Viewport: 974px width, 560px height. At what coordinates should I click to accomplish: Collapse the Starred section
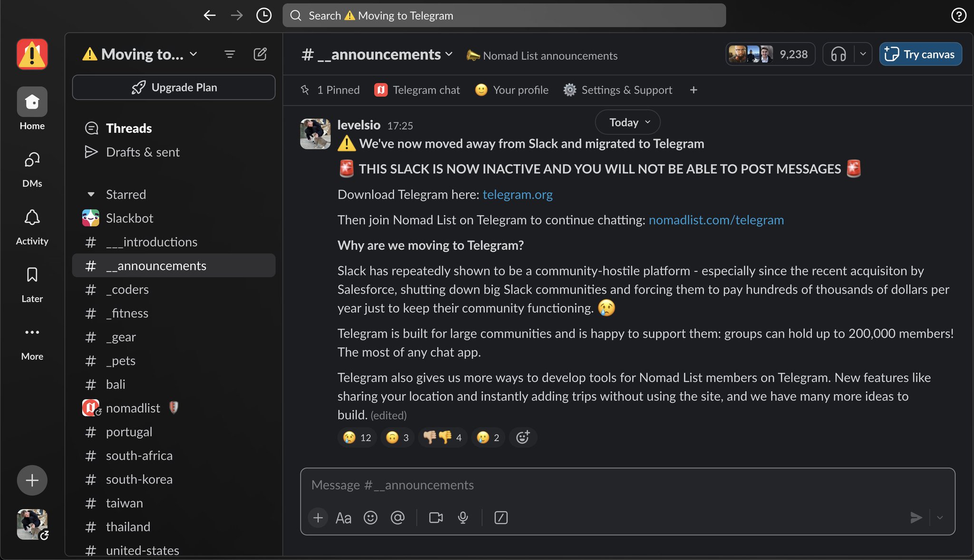[x=91, y=194]
